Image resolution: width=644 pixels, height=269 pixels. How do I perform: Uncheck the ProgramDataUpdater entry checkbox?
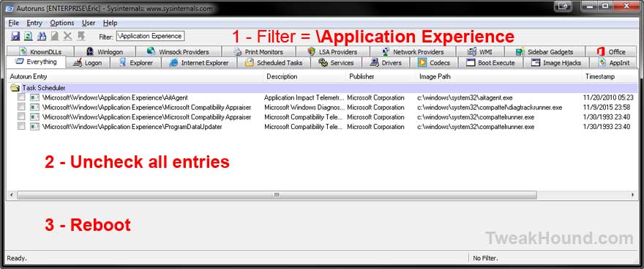coord(21,127)
